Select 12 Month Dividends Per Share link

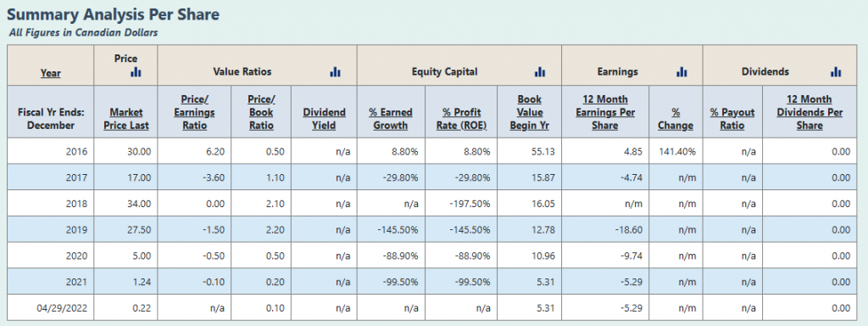pos(810,112)
